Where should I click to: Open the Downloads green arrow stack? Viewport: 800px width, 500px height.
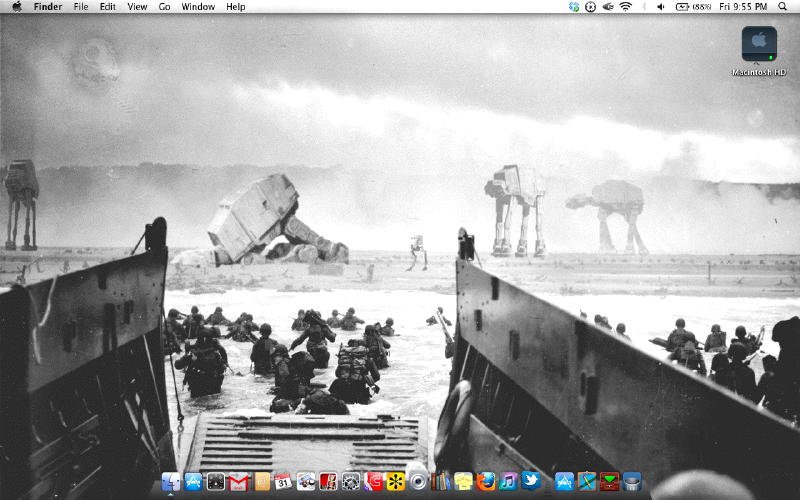(x=609, y=481)
